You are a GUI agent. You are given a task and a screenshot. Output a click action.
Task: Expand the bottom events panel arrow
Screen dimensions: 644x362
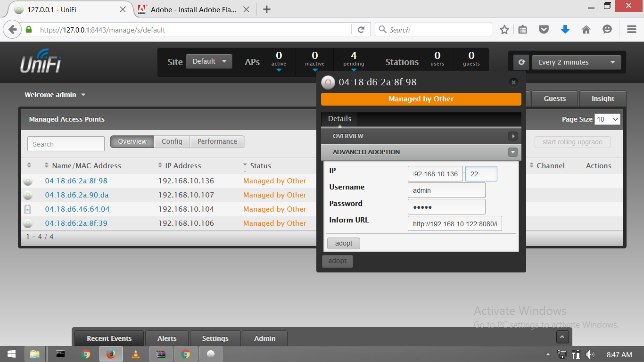562,337
